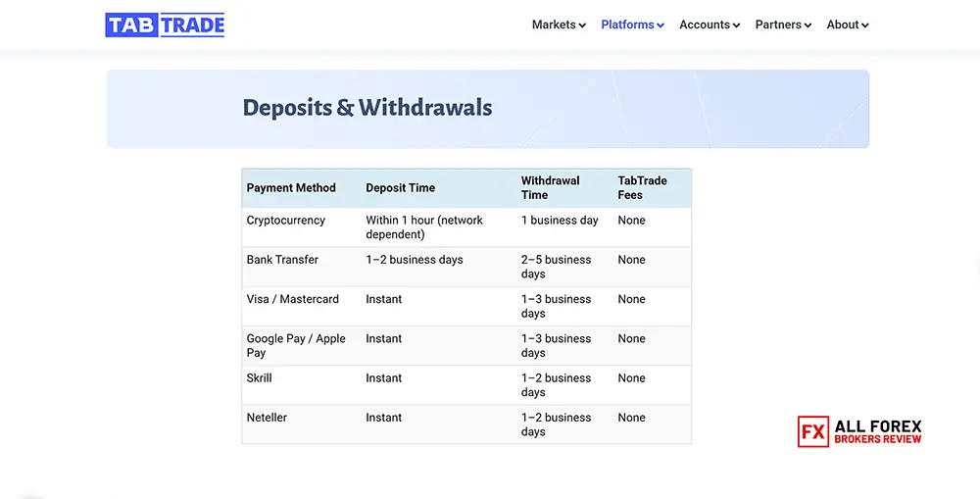Select Visa / Mastercard withdrawal time cell
Screen dimensions: 980x499
click(557, 306)
